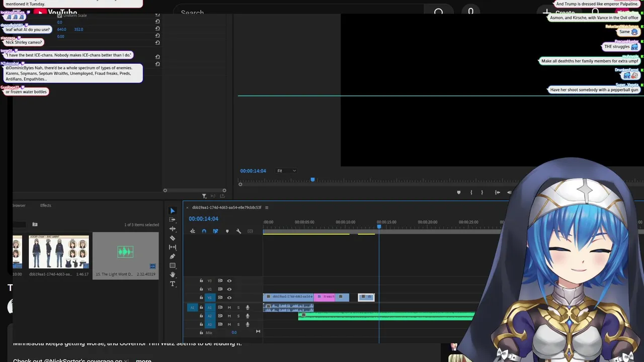
Task: Mute audio track A2
Action: [x=229, y=316]
